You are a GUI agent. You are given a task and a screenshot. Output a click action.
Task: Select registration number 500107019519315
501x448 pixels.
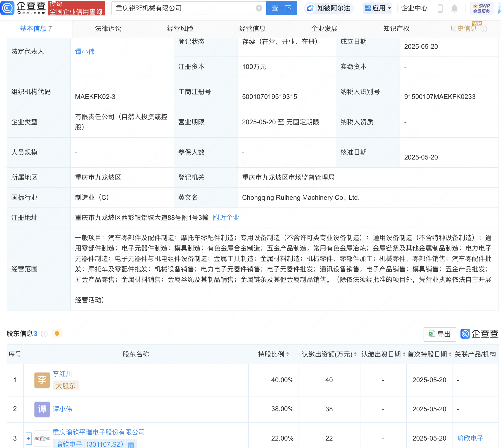[270, 97]
